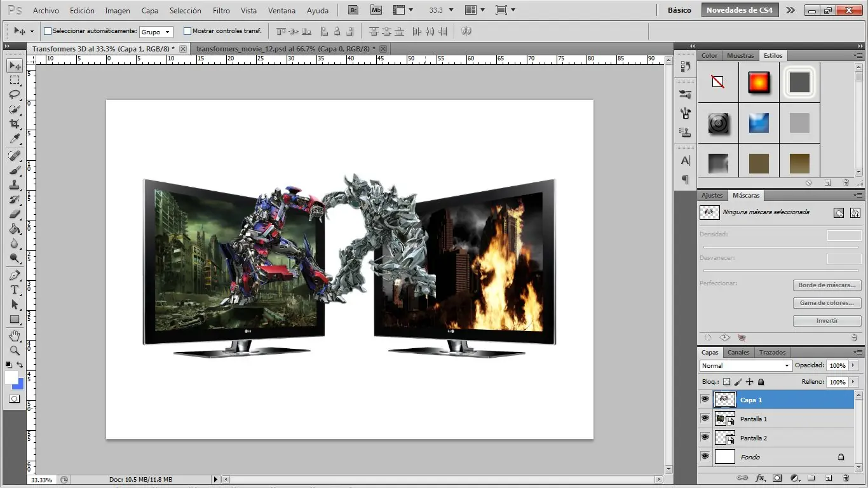Swap foreground and background colors
This screenshot has width=868, height=488.
20,365
